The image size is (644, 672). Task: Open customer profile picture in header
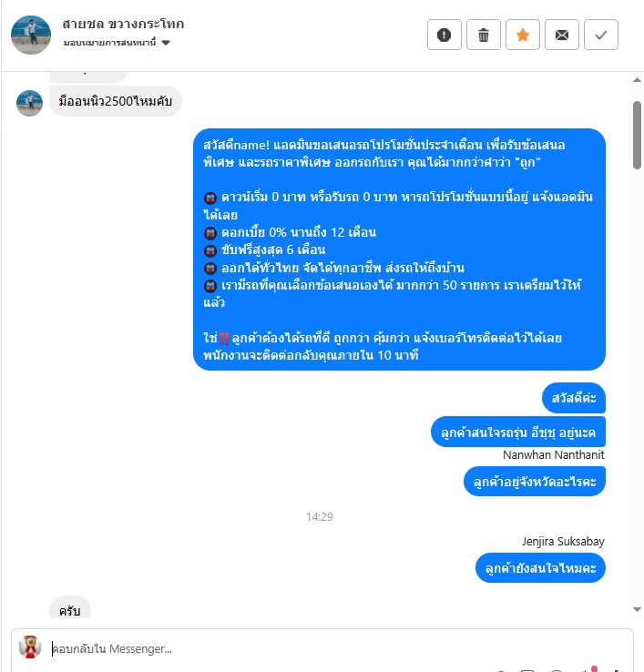tap(31, 36)
